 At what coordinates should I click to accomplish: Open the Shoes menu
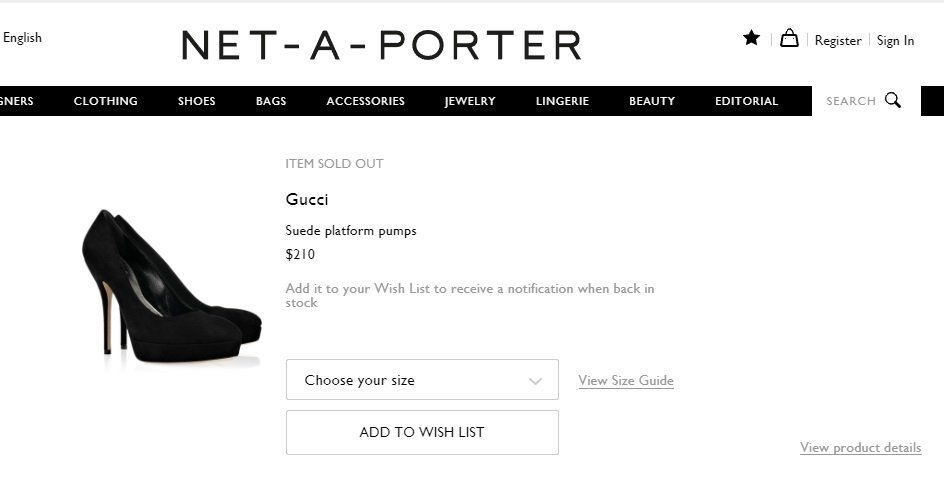[x=197, y=101]
